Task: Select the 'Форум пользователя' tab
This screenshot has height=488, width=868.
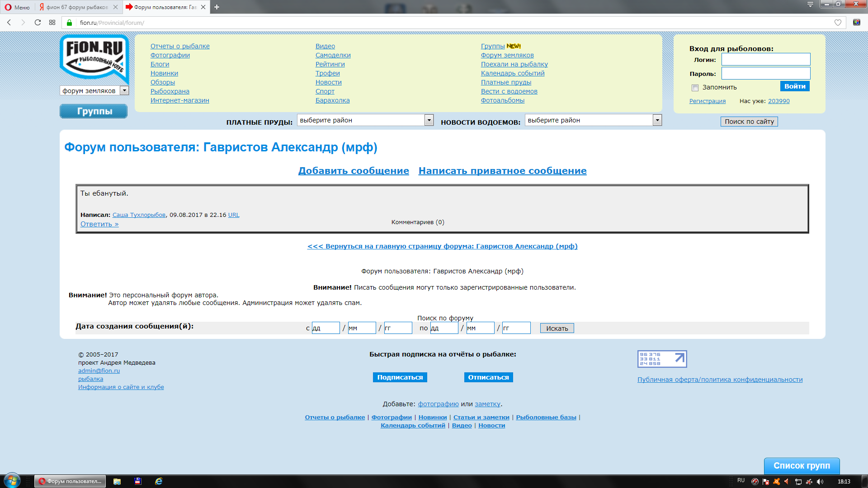Action: (x=163, y=7)
